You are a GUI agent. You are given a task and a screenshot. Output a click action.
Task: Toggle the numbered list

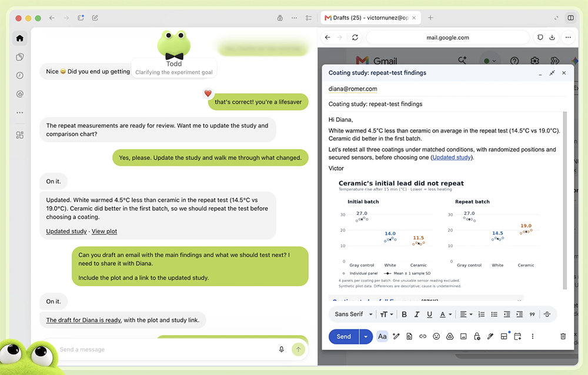click(x=482, y=314)
